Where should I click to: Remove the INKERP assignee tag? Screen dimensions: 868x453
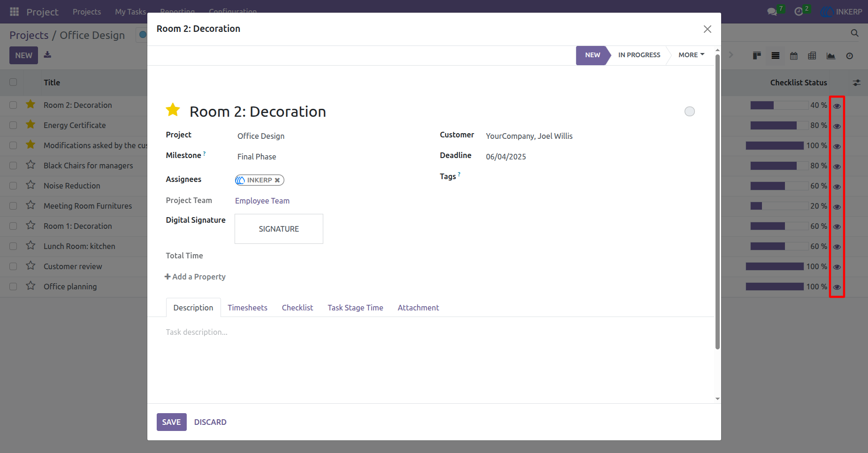click(277, 180)
